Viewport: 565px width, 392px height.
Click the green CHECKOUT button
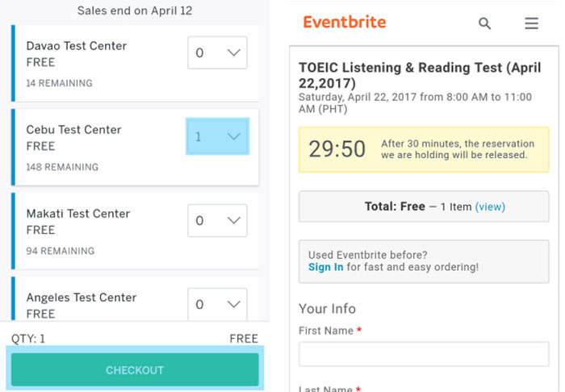click(135, 369)
